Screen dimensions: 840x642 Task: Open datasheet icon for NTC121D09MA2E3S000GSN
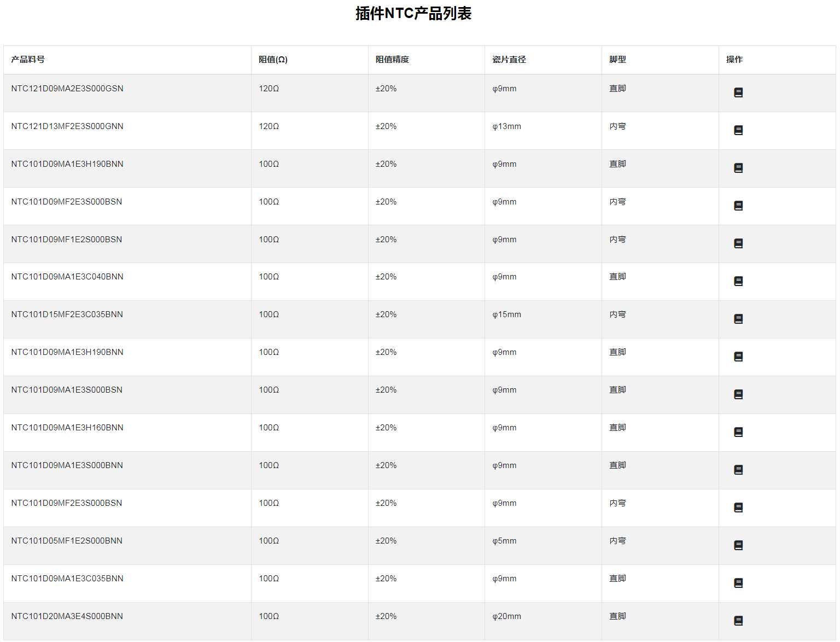pos(738,92)
